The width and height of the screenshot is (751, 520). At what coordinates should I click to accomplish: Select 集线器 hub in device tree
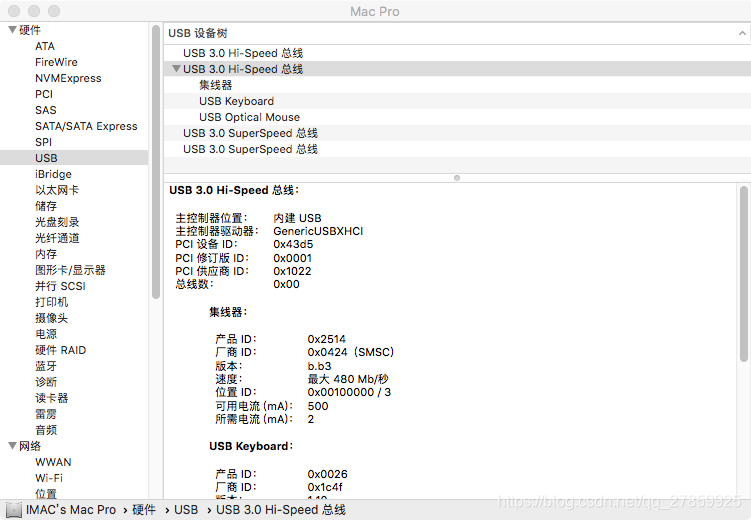457,85
